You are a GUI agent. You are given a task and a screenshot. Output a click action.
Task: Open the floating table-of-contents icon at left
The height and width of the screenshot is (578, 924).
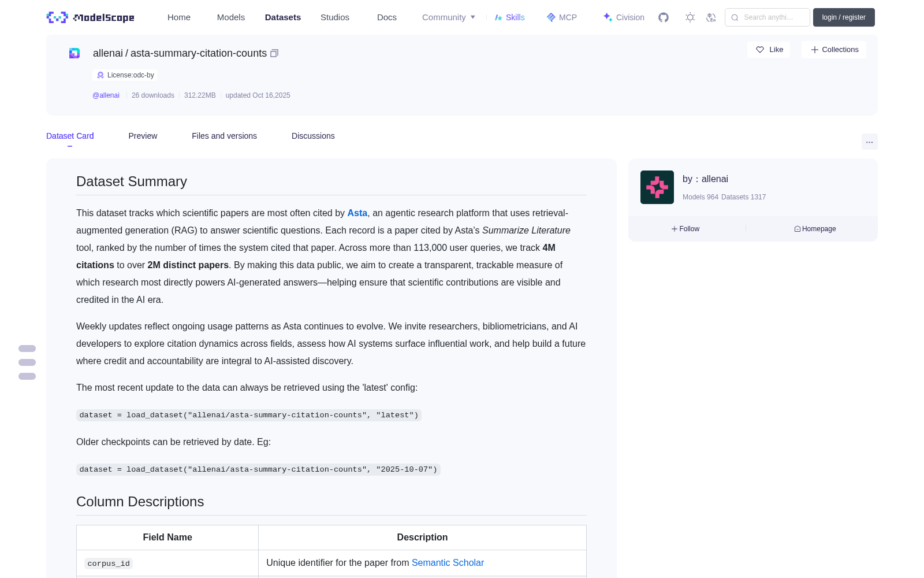pyautogui.click(x=27, y=362)
